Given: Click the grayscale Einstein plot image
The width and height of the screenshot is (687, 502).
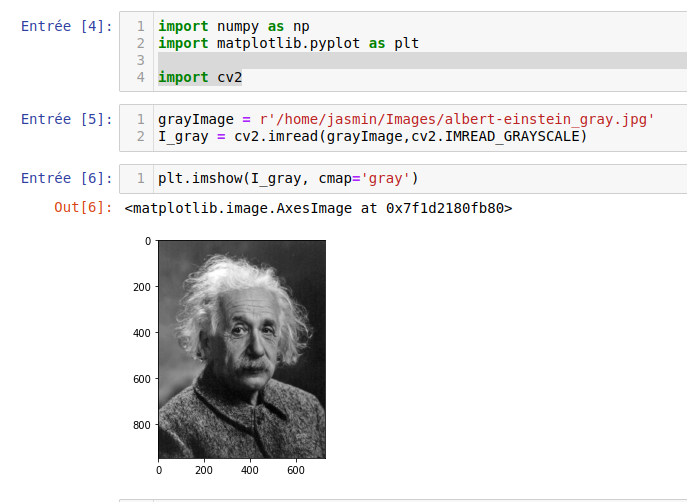Looking at the screenshot, I should pyautogui.click(x=242, y=349).
